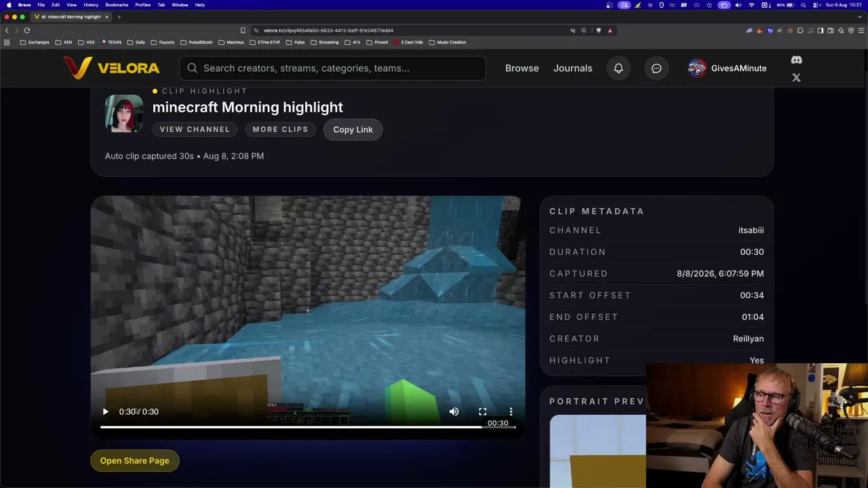Open the X social link icon
The image size is (868, 488).
point(796,78)
